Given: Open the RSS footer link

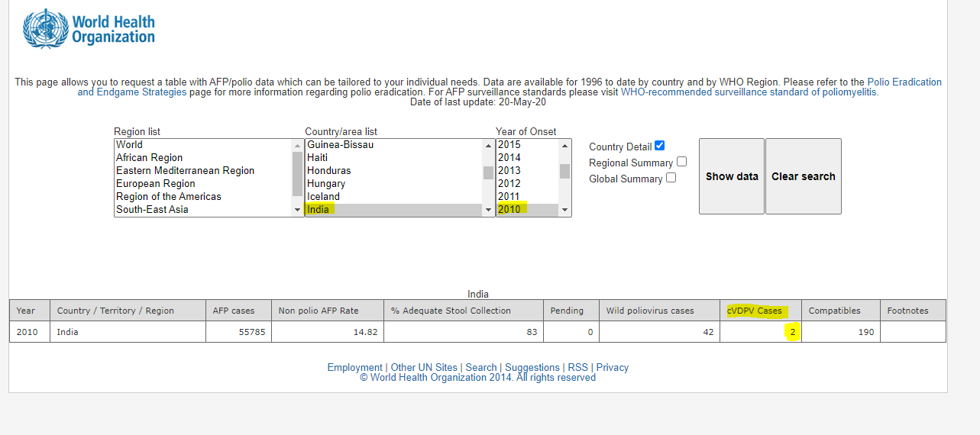Looking at the screenshot, I should [x=578, y=368].
